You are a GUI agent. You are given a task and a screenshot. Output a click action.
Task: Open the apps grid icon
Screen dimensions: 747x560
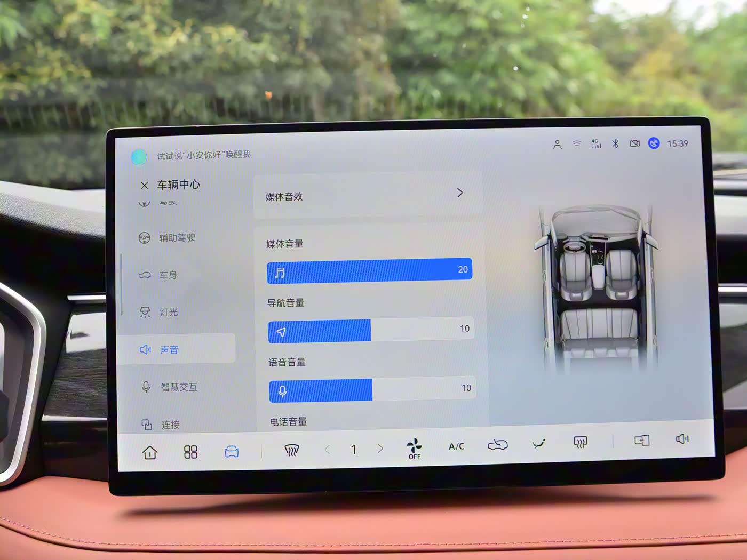[190, 452]
